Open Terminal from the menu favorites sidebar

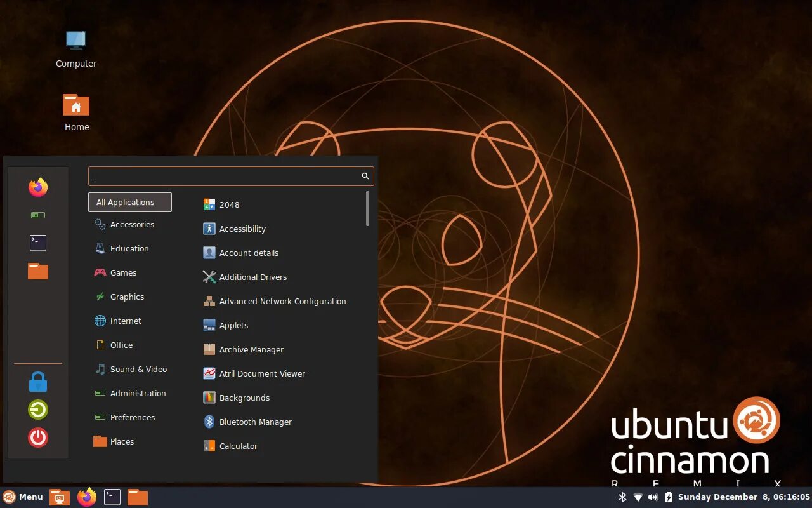click(x=38, y=243)
